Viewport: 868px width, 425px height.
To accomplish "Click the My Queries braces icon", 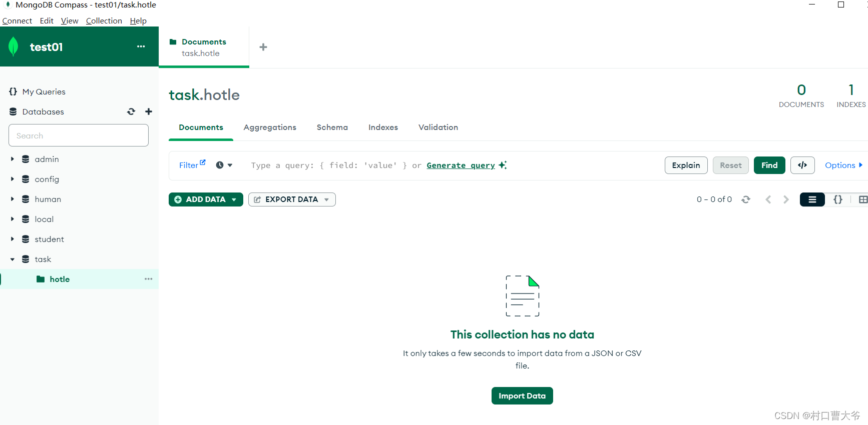I will (13, 91).
